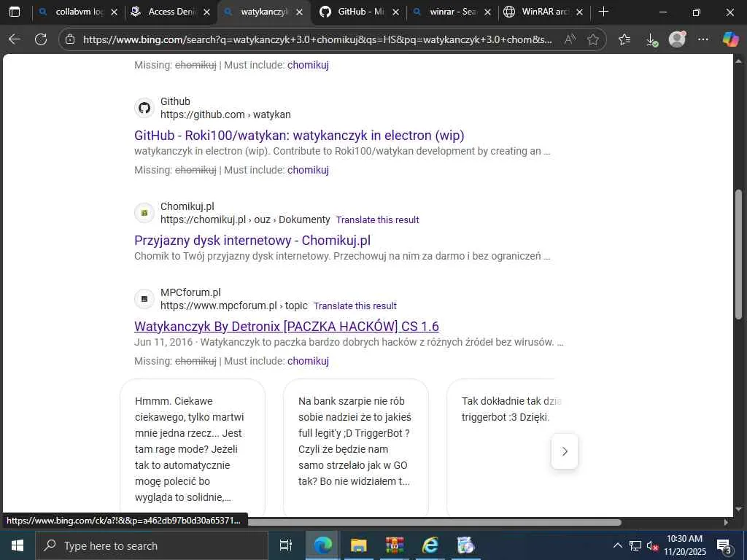The height and width of the screenshot is (560, 747).
Task: Open the 'Hmmm. Ciekawe ciekawego' comment card
Action: (x=192, y=448)
